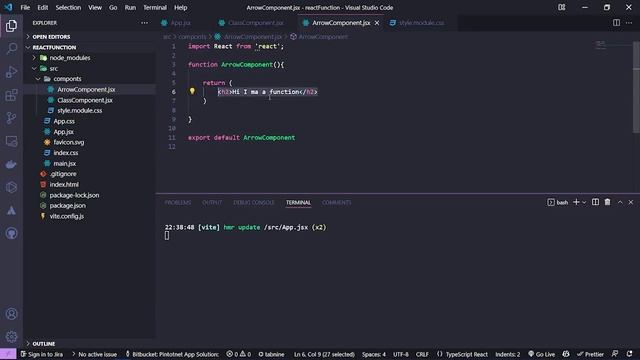Viewport: 640px width, 360px height.
Task: Close the ArrowComponent.jsx tab
Action: (377, 23)
